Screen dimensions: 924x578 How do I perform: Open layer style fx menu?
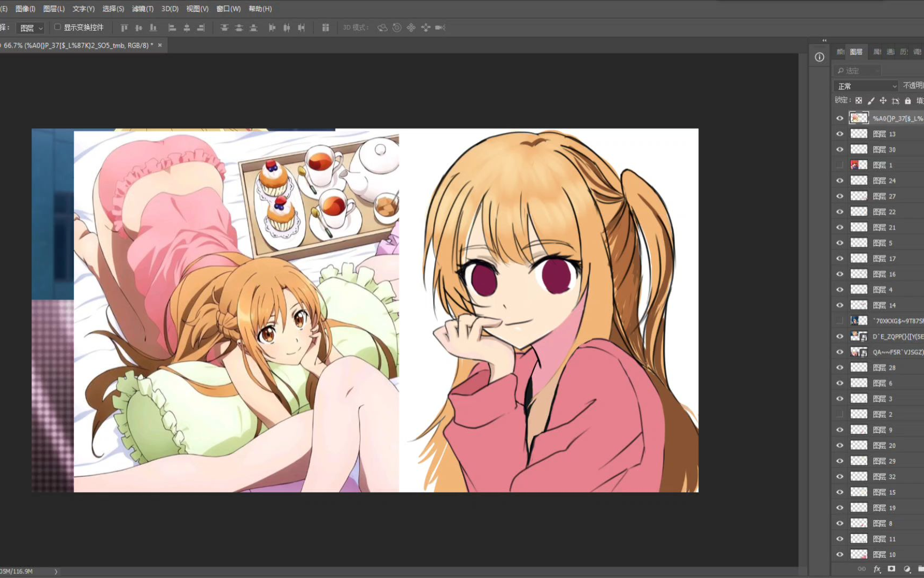[877, 569]
